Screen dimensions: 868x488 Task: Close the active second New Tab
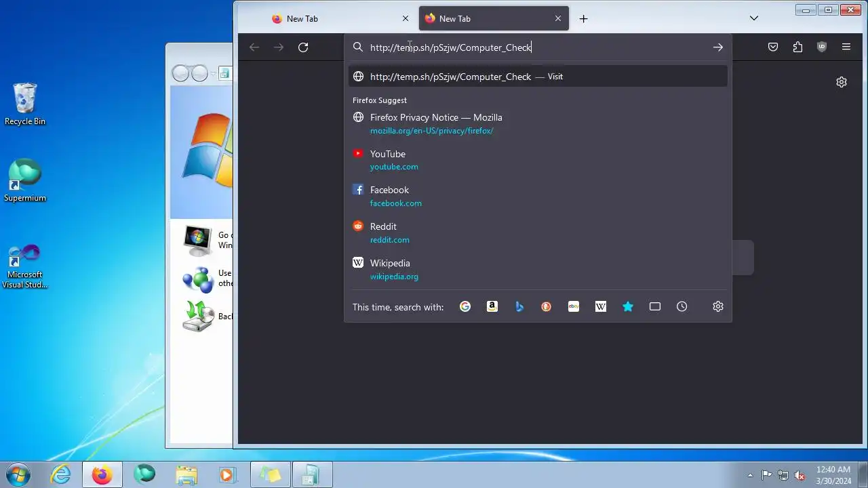coord(558,19)
